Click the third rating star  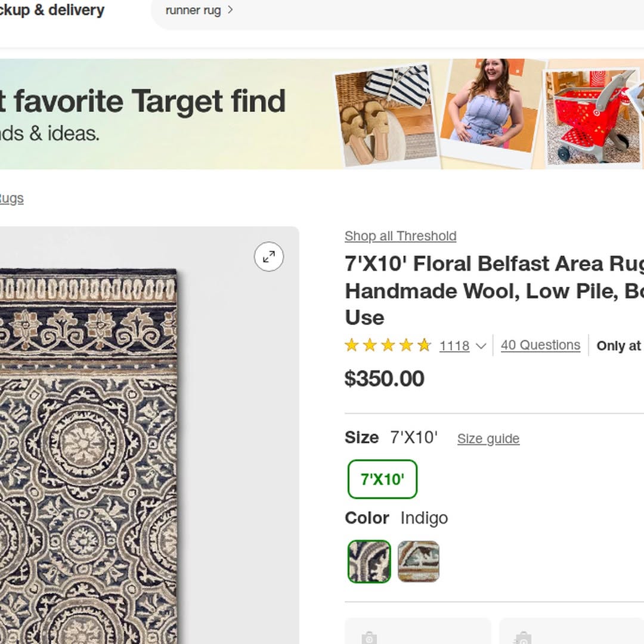(x=388, y=345)
